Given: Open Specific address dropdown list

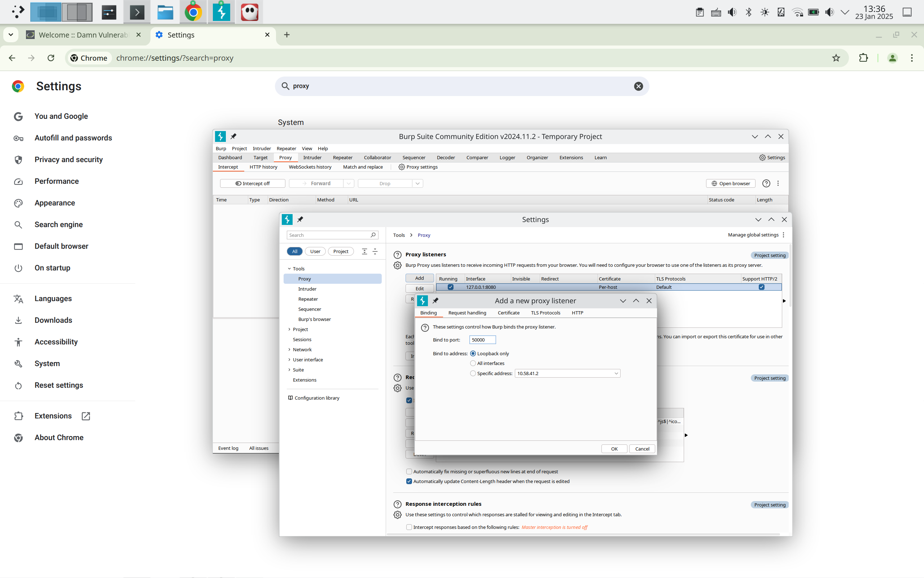Looking at the screenshot, I should (x=616, y=374).
